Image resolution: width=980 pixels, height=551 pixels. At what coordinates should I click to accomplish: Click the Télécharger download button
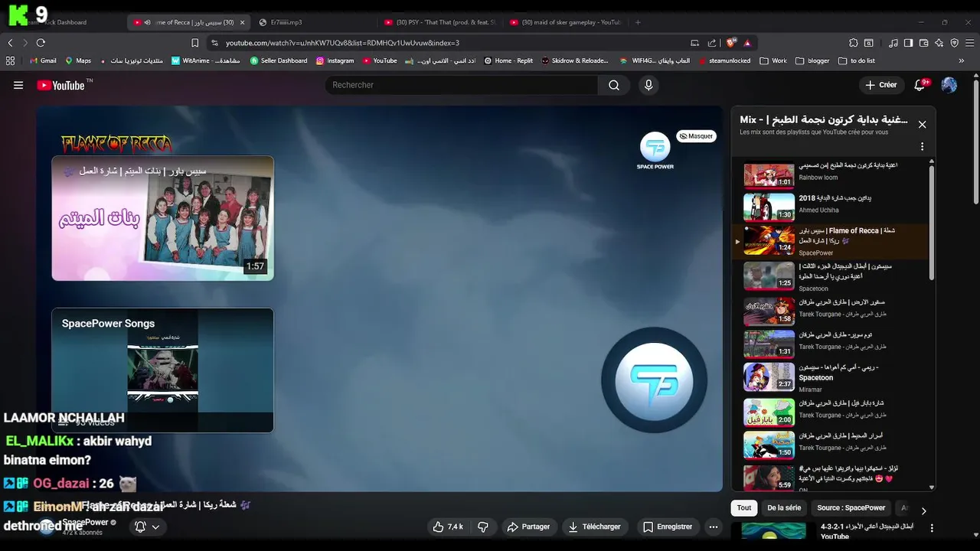coord(595,527)
